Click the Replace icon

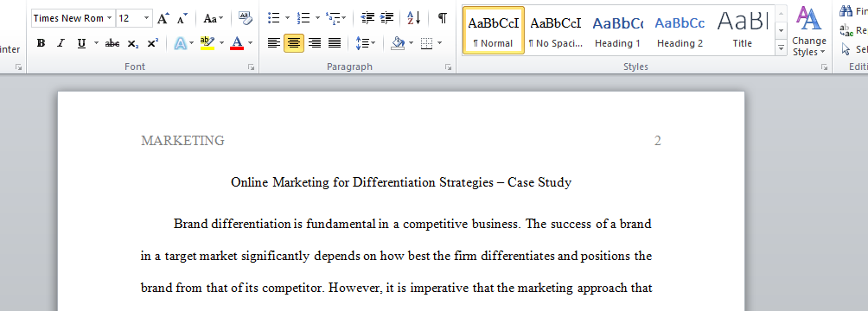846,30
